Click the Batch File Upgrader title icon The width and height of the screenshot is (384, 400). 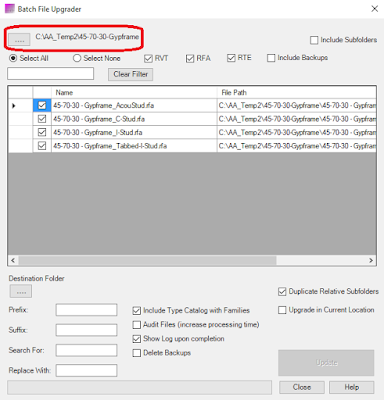coord(10,8)
